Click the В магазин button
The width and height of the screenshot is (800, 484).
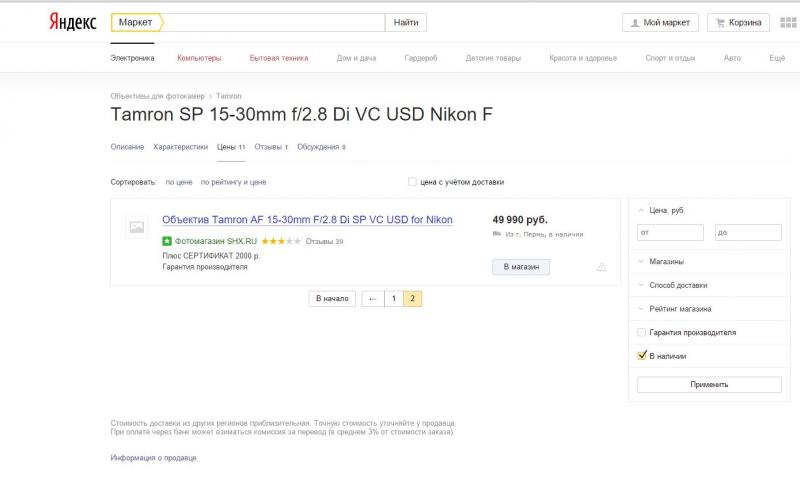pyautogui.click(x=521, y=267)
